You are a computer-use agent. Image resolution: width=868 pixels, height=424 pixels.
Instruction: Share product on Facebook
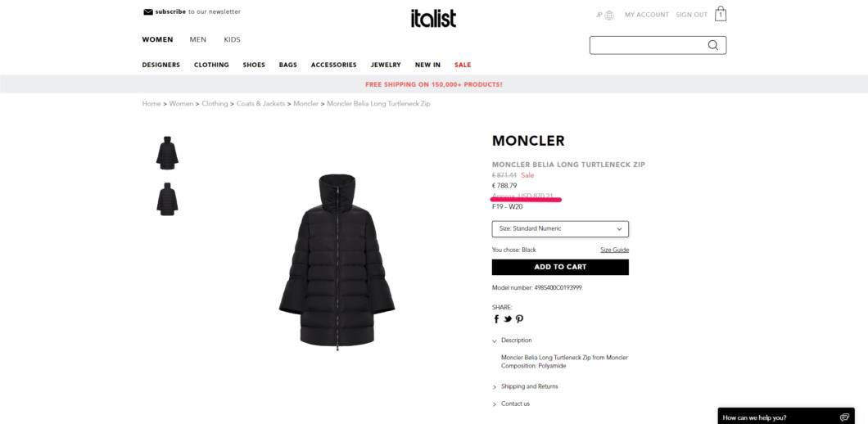[x=496, y=319]
